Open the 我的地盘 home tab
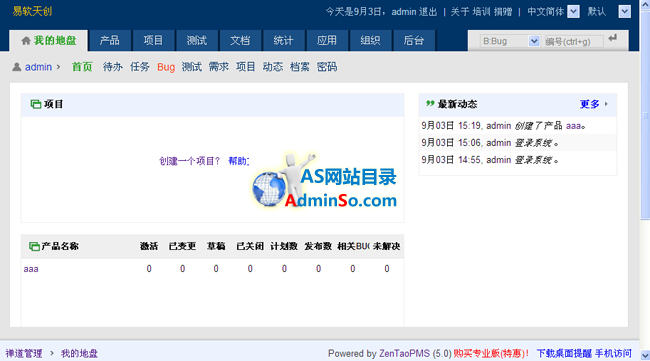This screenshot has height=361, width=650. click(49, 40)
